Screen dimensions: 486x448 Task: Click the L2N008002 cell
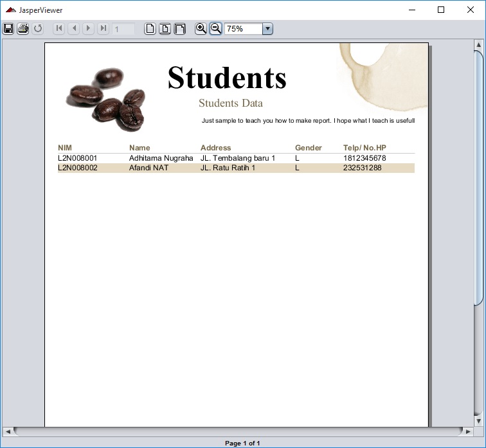(x=78, y=168)
